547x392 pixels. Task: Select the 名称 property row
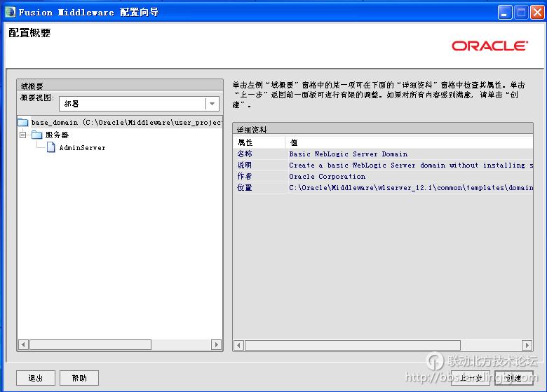382,154
